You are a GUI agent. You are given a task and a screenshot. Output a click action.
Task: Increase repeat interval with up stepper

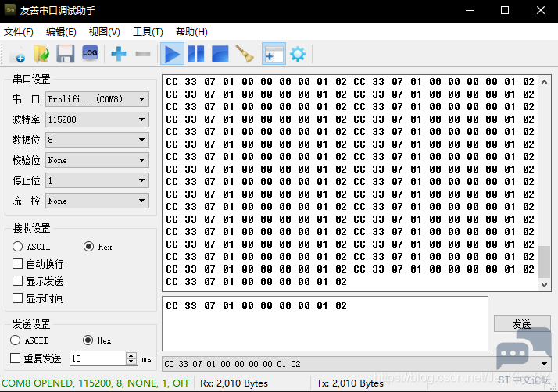point(131,355)
